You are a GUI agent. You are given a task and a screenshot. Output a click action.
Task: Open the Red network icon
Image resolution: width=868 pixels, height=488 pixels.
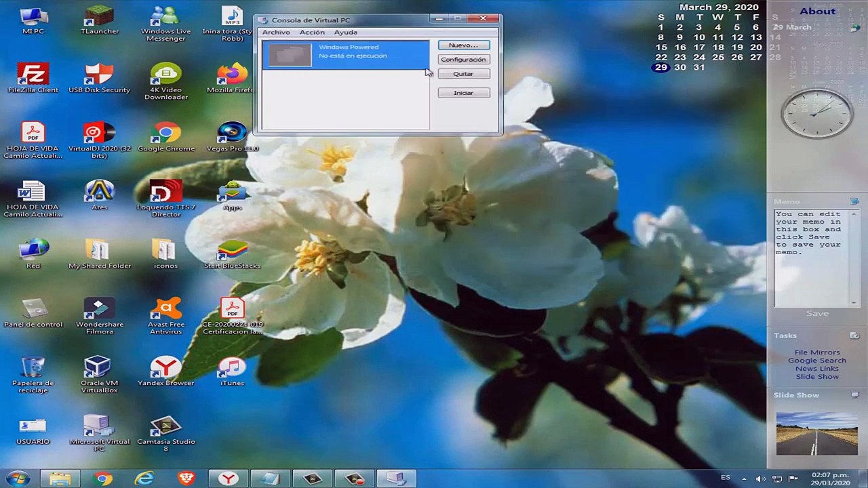33,254
